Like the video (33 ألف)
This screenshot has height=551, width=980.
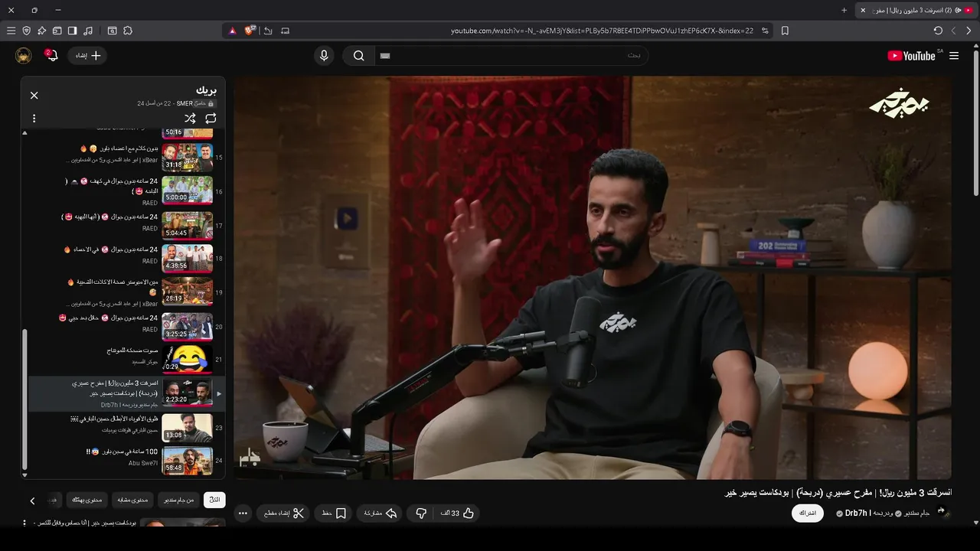click(458, 514)
